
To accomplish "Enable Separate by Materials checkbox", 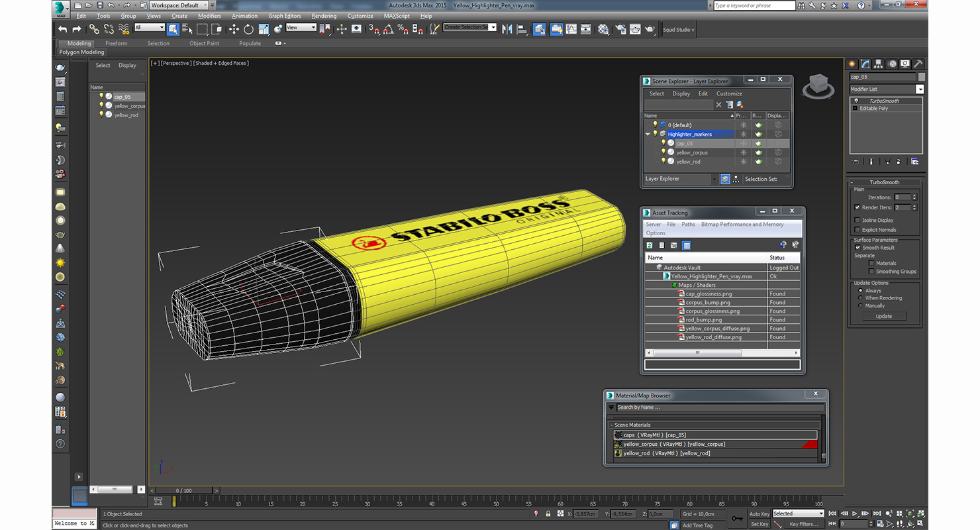I will click(x=871, y=263).
